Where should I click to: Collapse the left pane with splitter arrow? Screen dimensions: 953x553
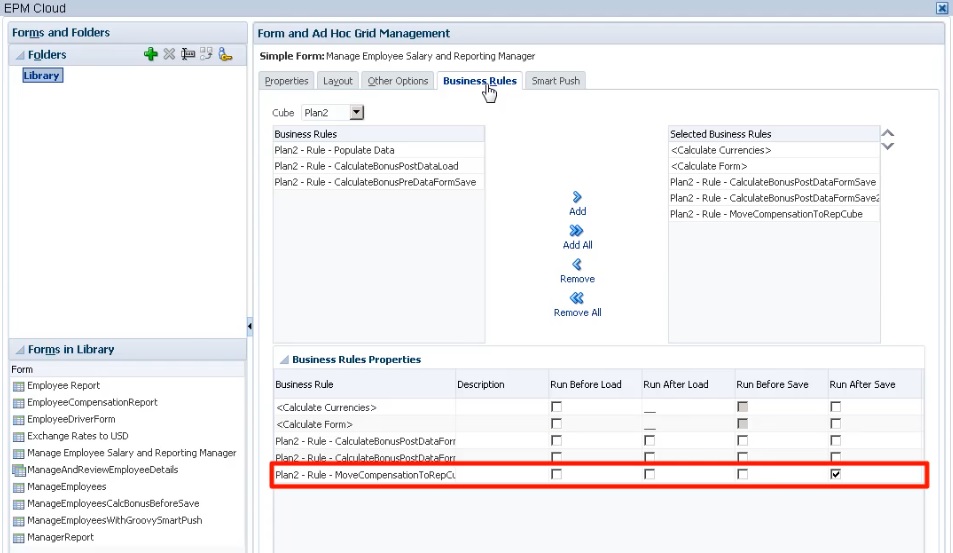(249, 326)
